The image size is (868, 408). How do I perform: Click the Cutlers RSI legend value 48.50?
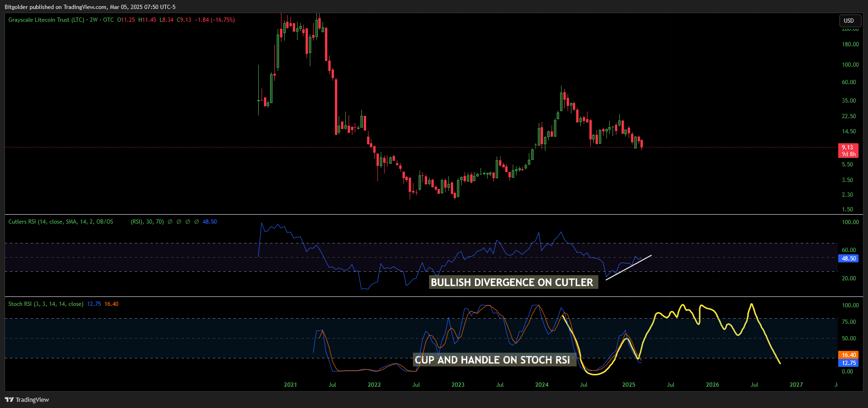tap(210, 222)
